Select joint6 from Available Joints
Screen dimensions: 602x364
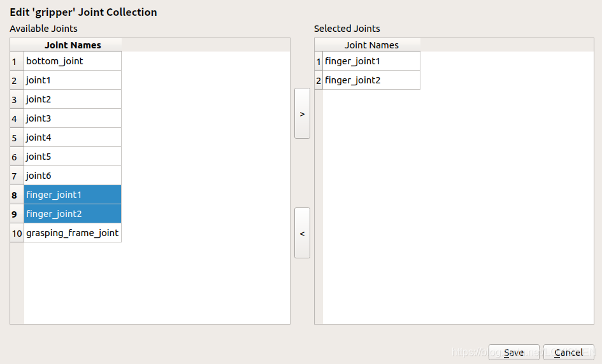(72, 176)
